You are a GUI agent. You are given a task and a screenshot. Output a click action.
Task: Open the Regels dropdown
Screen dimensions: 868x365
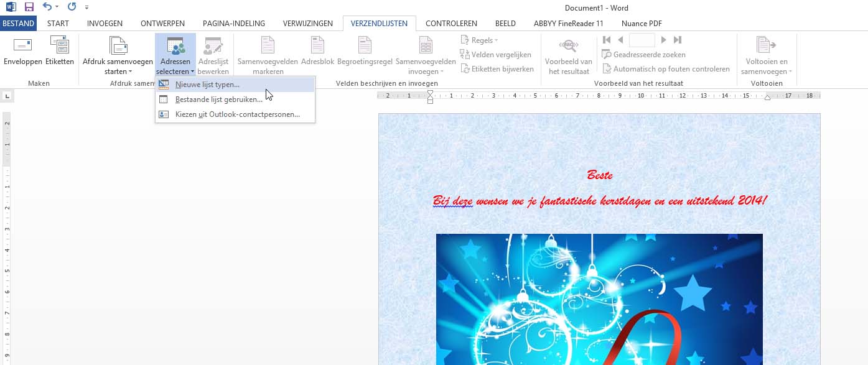click(479, 40)
